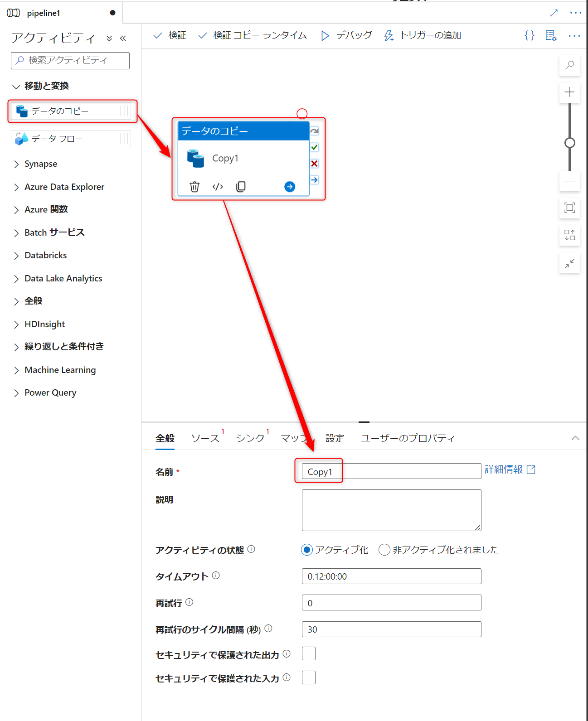
Task: Click the 名前 field containing Copy1
Action: (391, 471)
